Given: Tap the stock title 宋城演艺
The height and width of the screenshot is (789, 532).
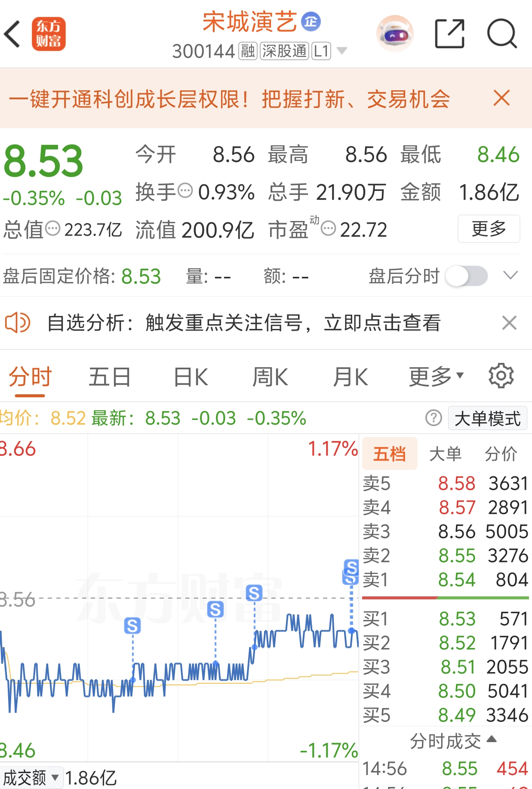Looking at the screenshot, I should pos(249,21).
